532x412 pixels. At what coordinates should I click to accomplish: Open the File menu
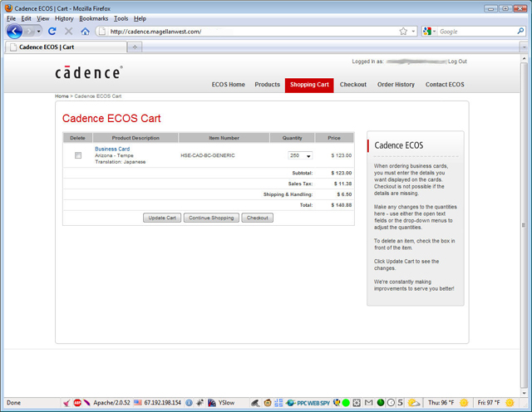pos(11,18)
